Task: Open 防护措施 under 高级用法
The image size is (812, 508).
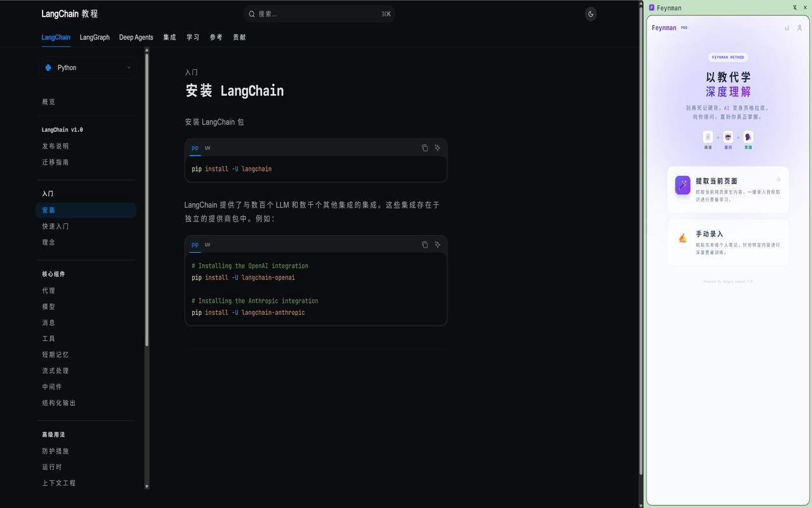Action: click(x=55, y=451)
